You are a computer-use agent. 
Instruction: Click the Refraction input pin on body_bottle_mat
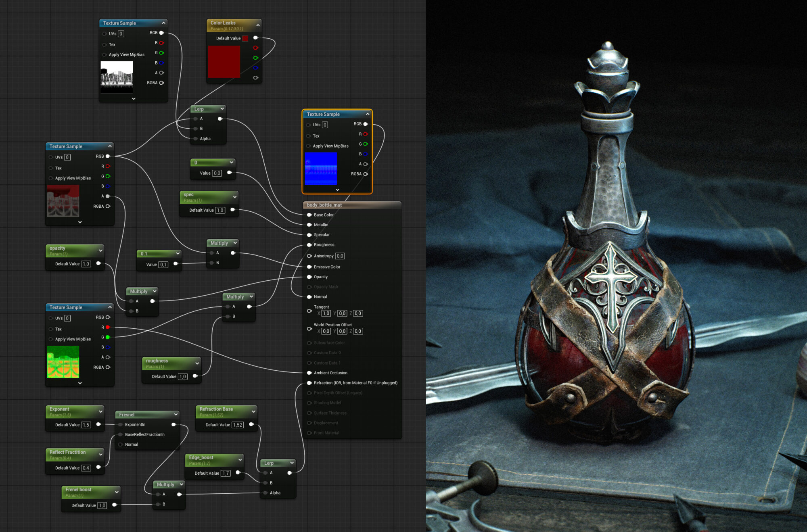click(309, 383)
